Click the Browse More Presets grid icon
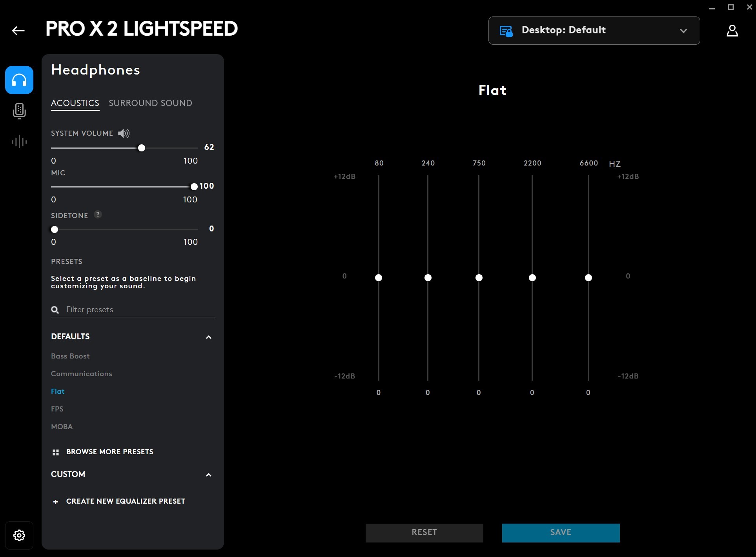 (x=56, y=452)
